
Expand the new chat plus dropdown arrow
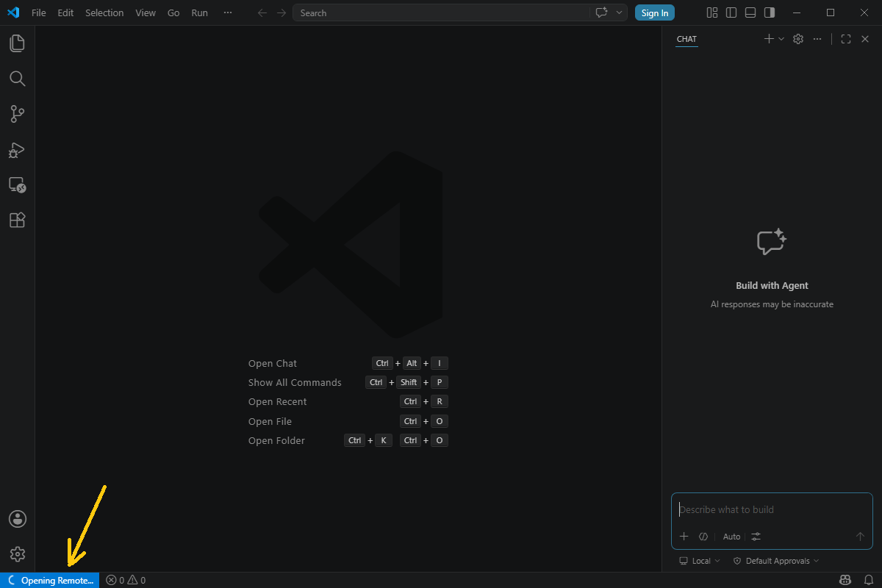coord(781,39)
